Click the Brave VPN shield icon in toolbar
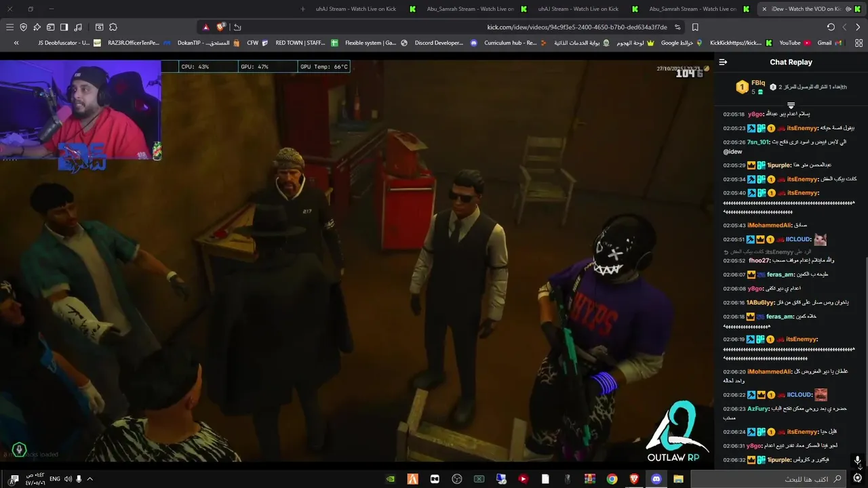Image resolution: width=868 pixels, height=488 pixels. (23, 27)
